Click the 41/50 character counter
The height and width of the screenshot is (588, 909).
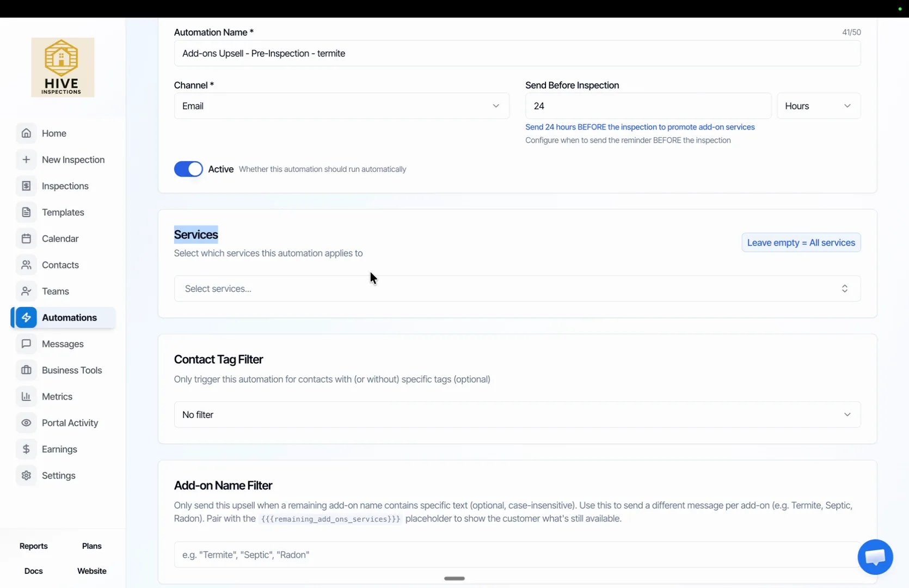click(x=851, y=32)
